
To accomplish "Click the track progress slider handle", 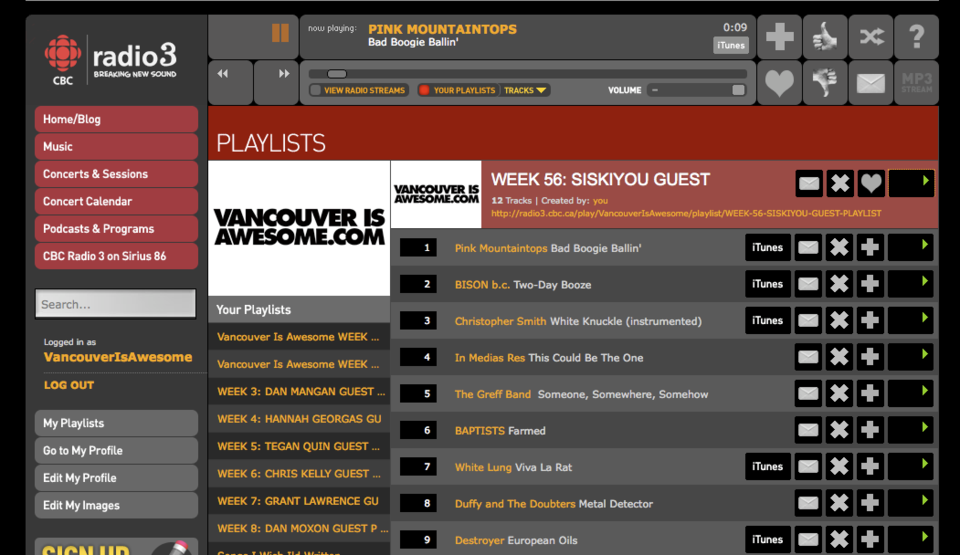I will point(337,74).
